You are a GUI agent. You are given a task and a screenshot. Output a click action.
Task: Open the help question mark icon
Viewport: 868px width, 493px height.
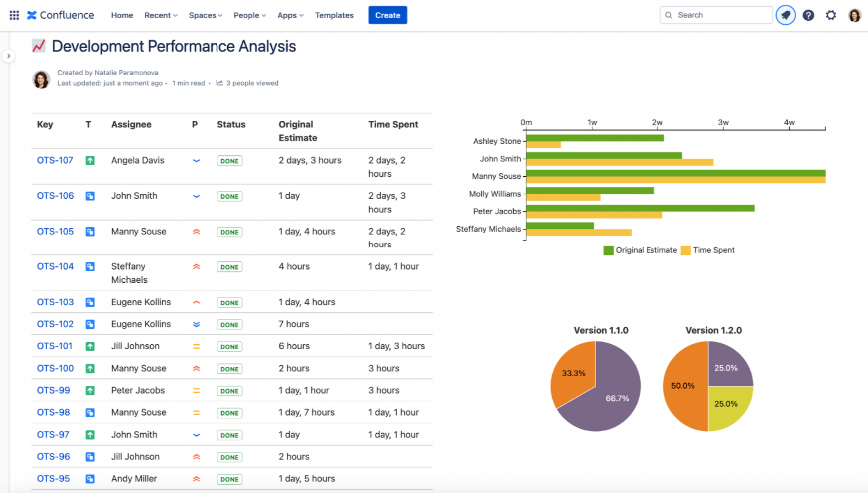click(808, 15)
